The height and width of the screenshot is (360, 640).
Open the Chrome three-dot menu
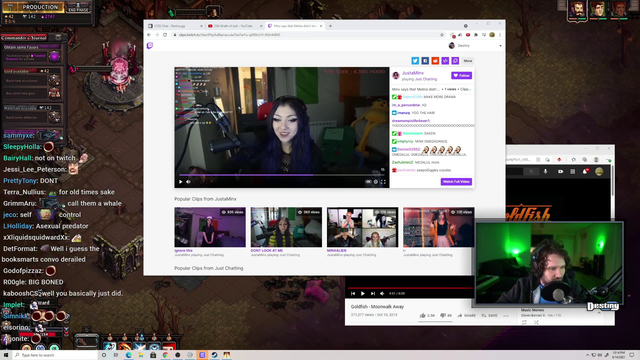pyautogui.click(x=500, y=35)
